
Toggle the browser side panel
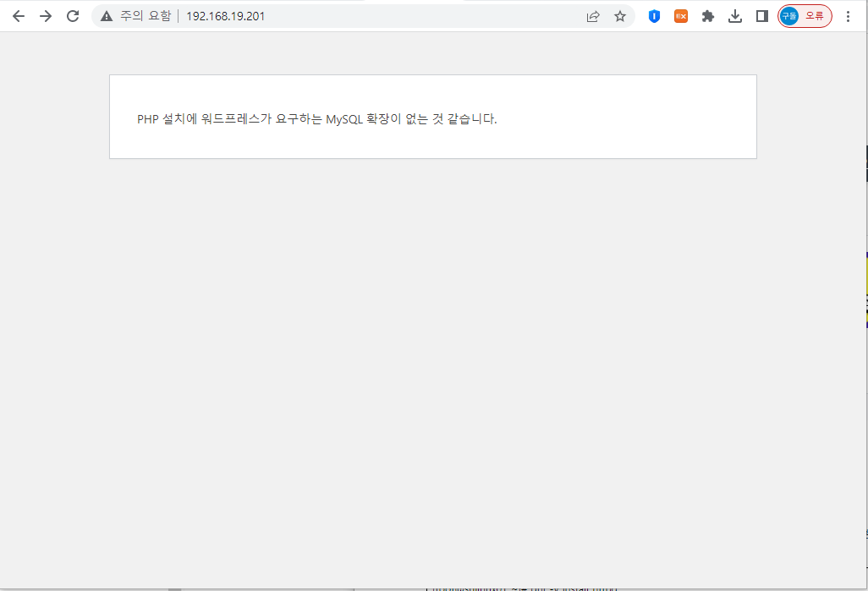click(x=762, y=16)
